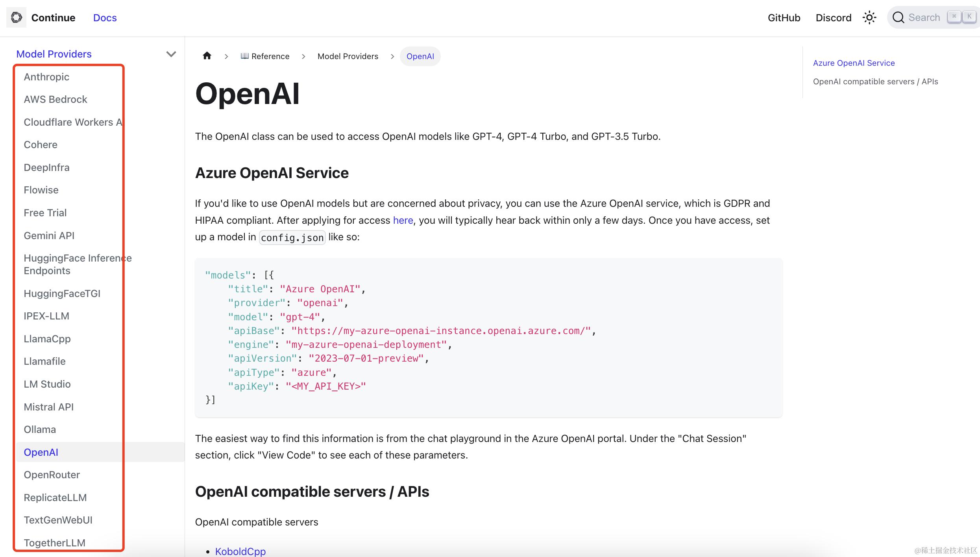Jump to OpenAI compatible servers / APIs section
The image size is (980, 557).
coord(875,82)
